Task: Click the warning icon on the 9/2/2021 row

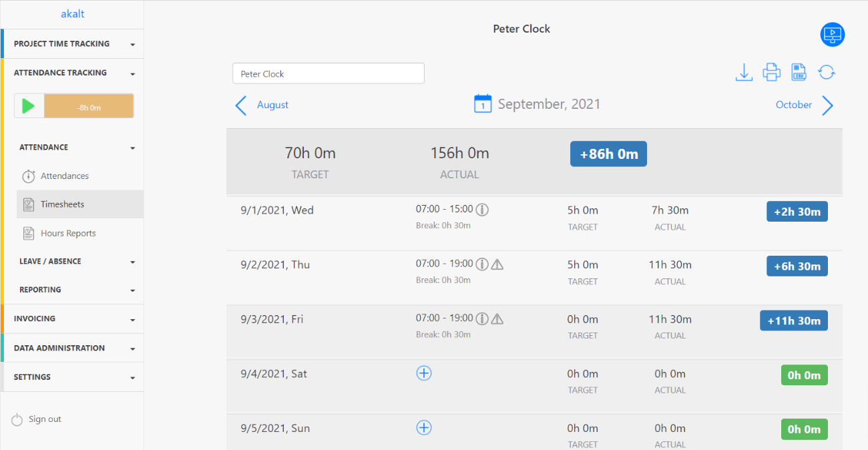Action: (497, 264)
